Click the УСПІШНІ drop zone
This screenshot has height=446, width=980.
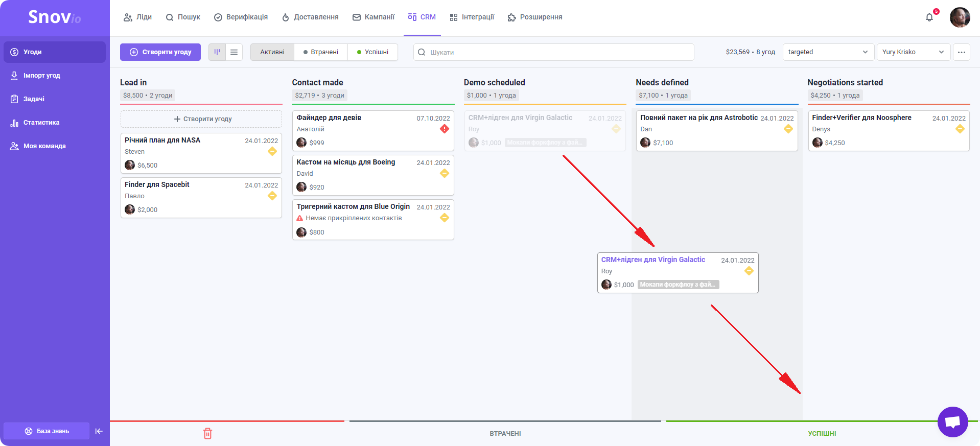coord(822,433)
